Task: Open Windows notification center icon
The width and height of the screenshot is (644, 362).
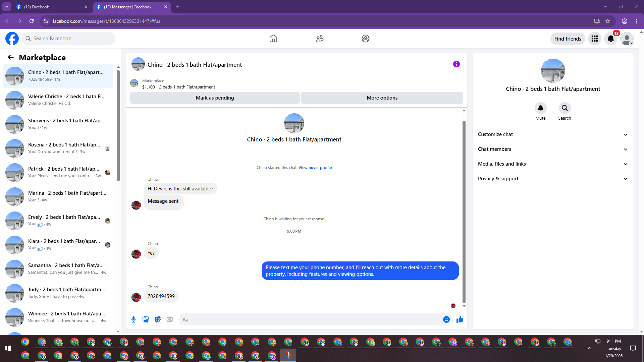Action: (x=633, y=348)
